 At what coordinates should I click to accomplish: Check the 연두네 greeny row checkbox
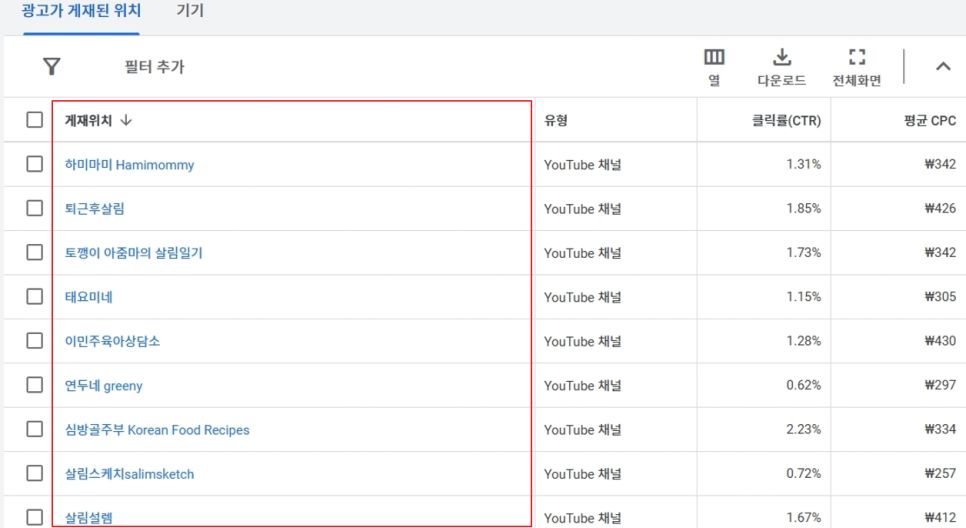tap(34, 385)
